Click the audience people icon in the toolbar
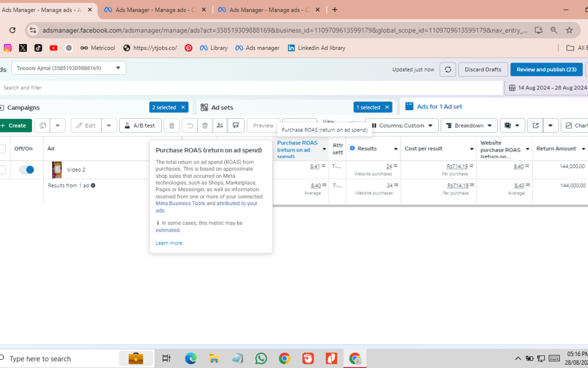 pyautogui.click(x=220, y=125)
